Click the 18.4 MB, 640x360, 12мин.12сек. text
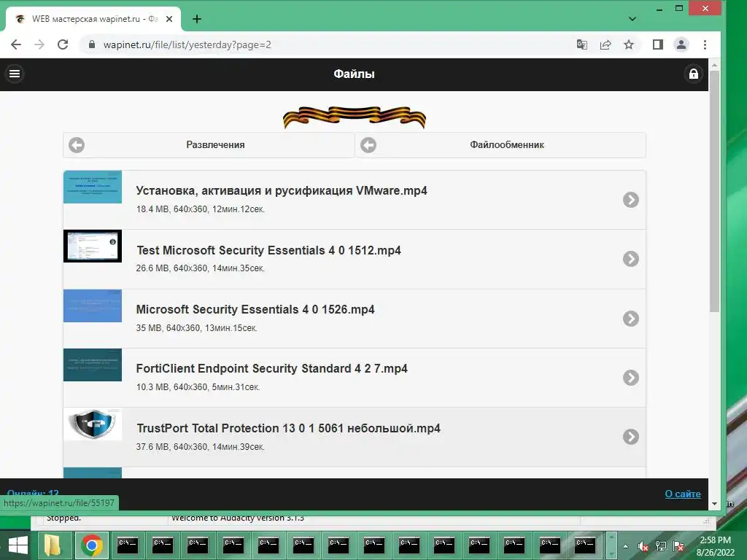The width and height of the screenshot is (747, 560). (x=200, y=209)
